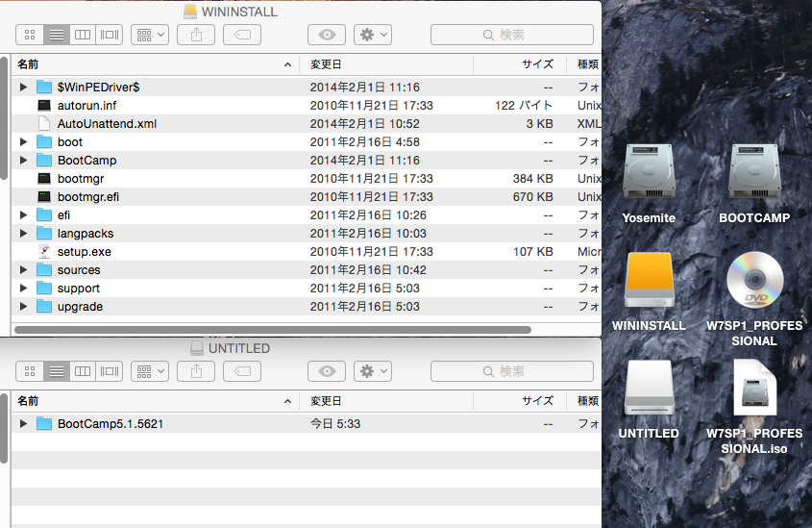Expand the support folder
The height and width of the screenshot is (528, 812).
23,289
